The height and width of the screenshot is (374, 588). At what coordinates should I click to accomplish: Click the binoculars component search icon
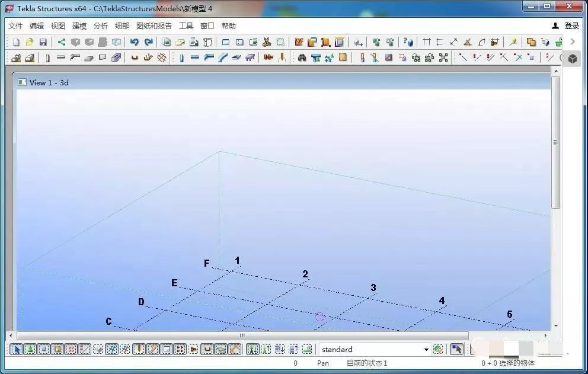pos(302,58)
